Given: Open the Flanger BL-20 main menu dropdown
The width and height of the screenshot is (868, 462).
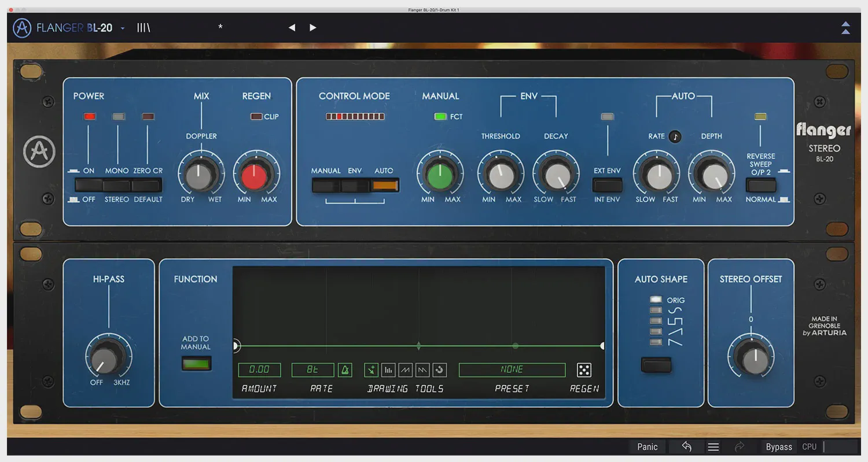Looking at the screenshot, I should 123,28.
